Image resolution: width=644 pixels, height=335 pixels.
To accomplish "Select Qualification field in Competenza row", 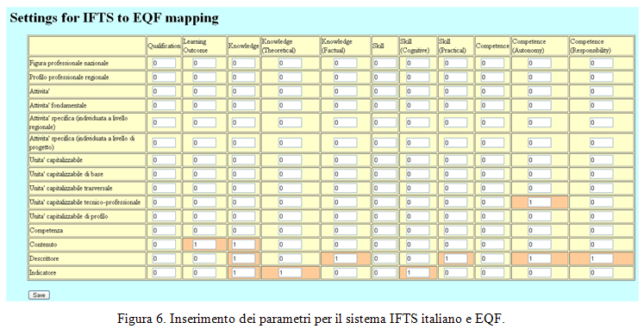I will (164, 231).
